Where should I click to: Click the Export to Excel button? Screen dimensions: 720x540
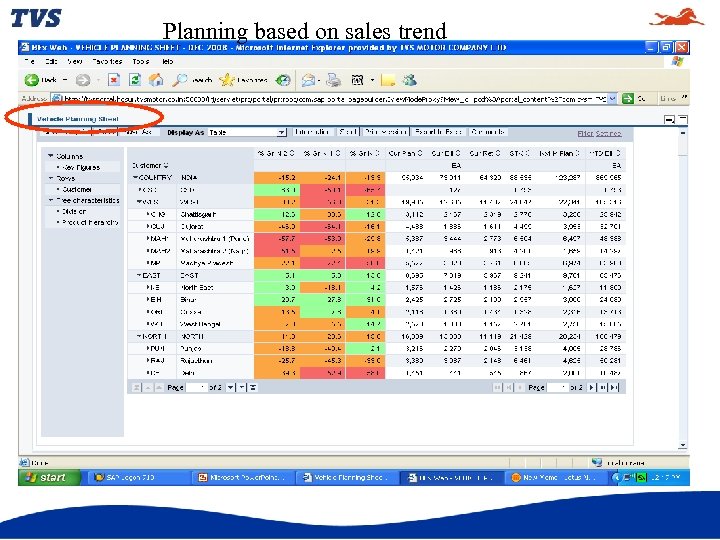(x=438, y=132)
